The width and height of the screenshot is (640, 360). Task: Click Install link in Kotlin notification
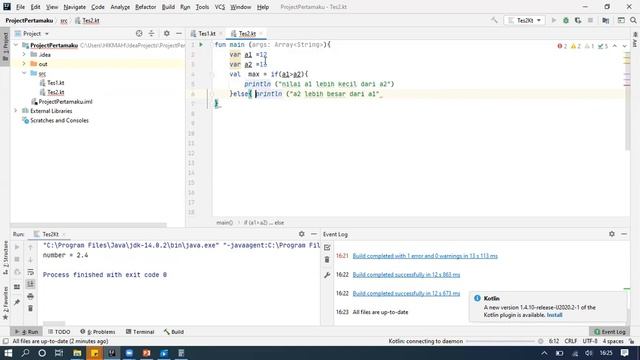tap(554, 315)
